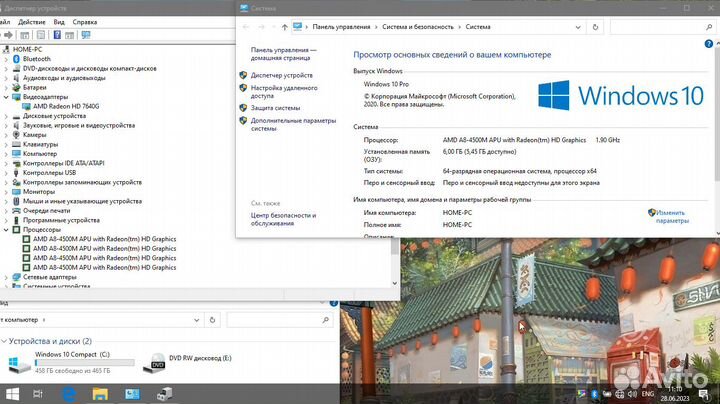Open Диспетчер устройств link in System sidebar
This screenshot has height=404, width=720.
(281, 75)
